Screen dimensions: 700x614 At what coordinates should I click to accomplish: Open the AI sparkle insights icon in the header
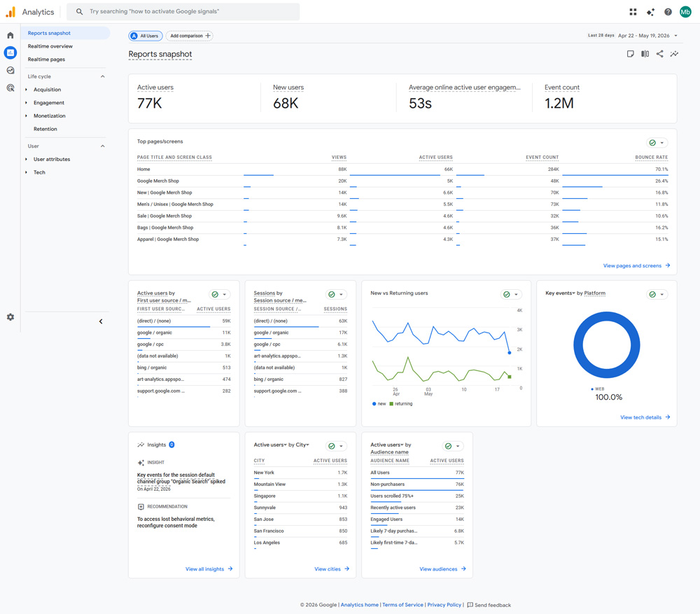[650, 12]
